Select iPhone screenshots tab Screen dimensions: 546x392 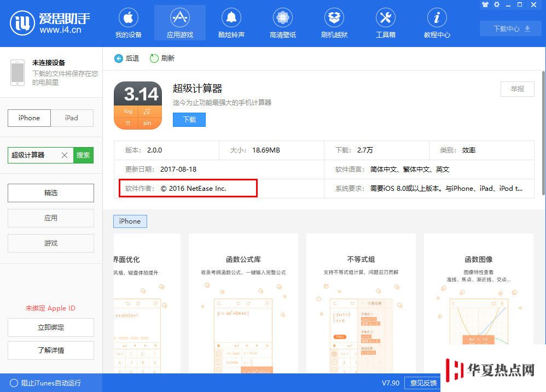pyautogui.click(x=130, y=221)
